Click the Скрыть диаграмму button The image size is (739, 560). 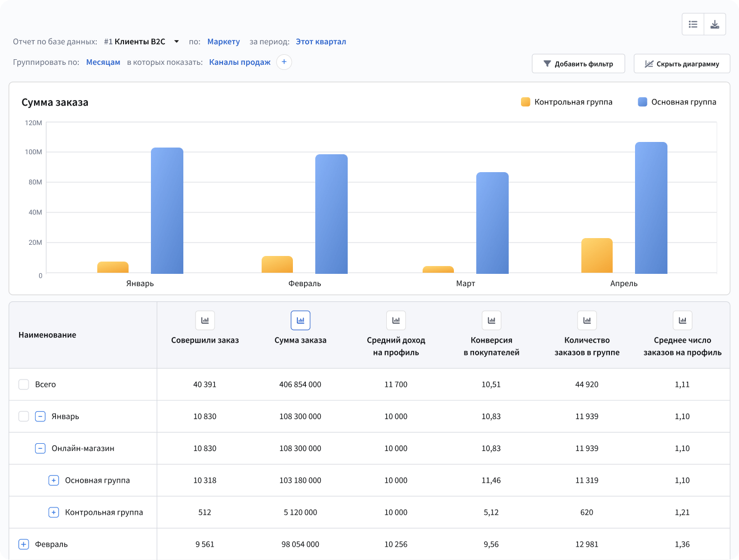tap(681, 64)
